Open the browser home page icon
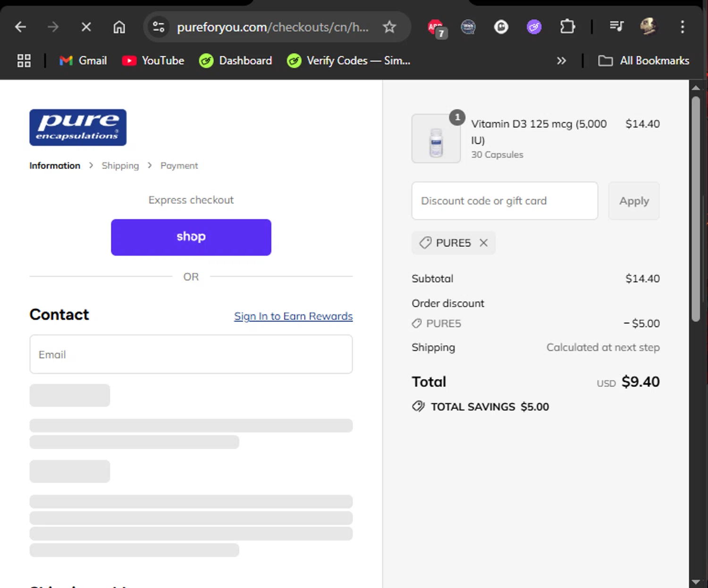708x588 pixels. (x=119, y=27)
